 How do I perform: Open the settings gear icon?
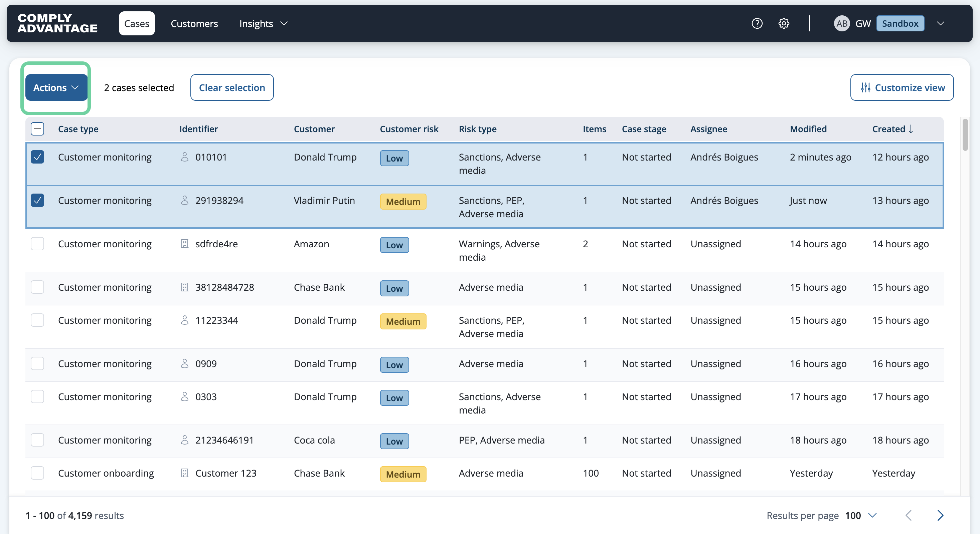click(x=784, y=24)
